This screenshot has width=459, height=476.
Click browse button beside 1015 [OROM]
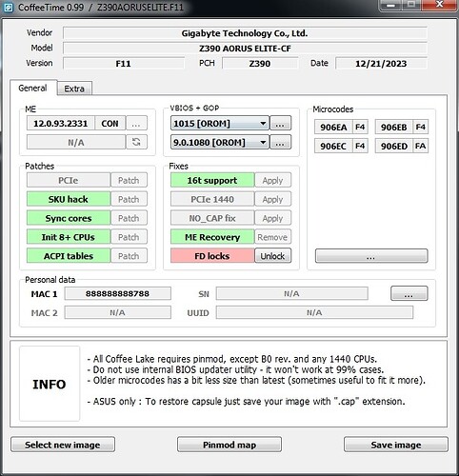pyautogui.click(x=280, y=123)
